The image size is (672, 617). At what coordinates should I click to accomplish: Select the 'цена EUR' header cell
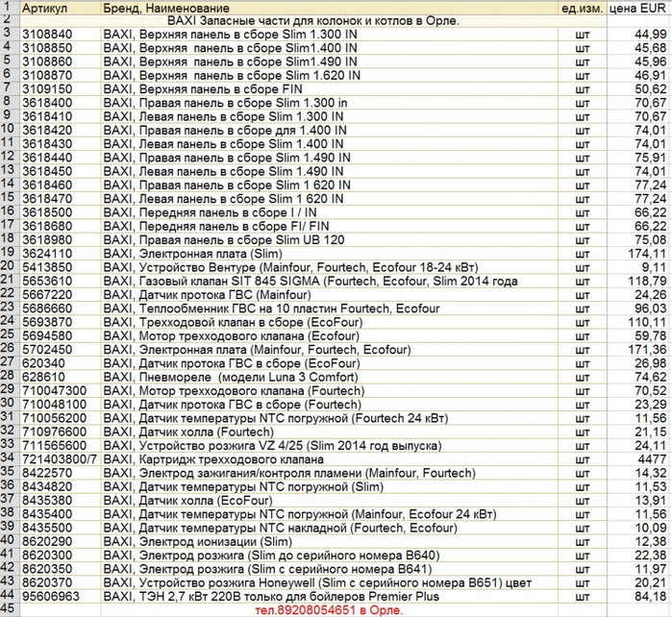click(639, 8)
